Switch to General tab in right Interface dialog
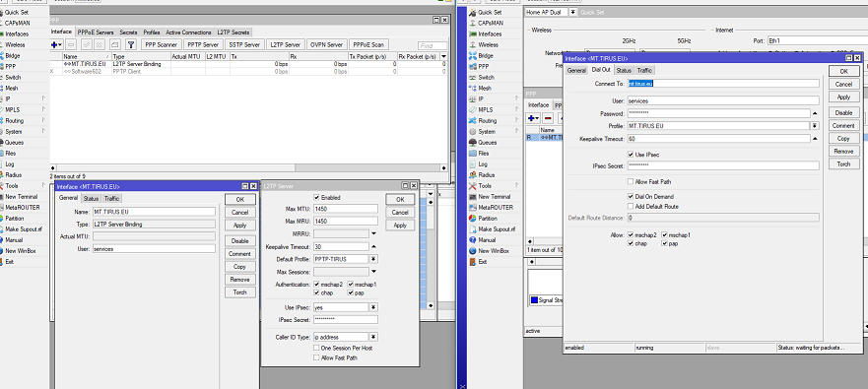 pos(576,70)
